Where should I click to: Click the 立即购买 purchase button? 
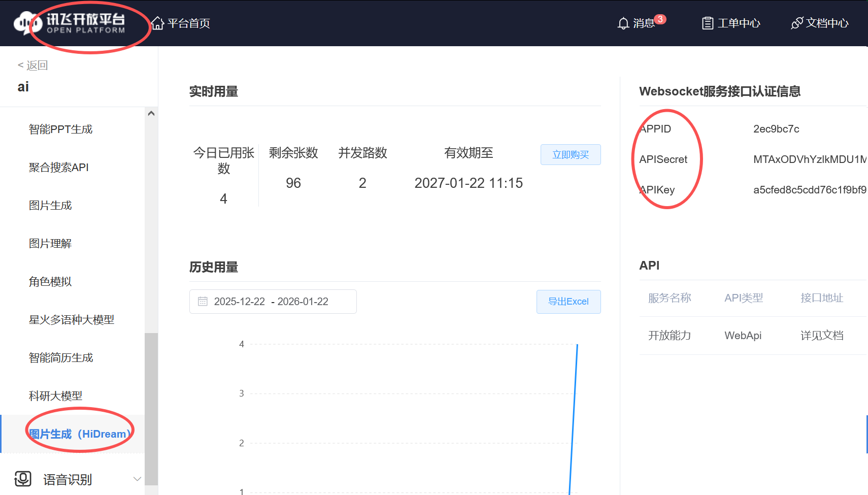click(571, 154)
